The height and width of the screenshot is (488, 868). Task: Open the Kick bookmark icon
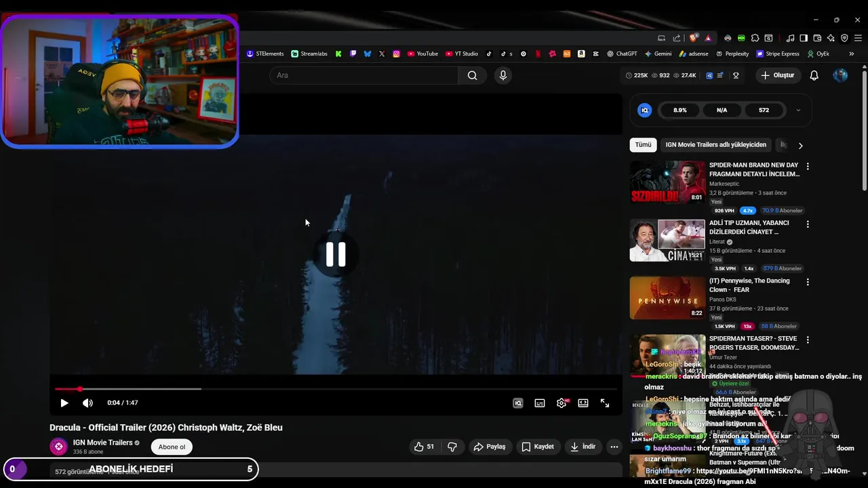[x=338, y=54]
